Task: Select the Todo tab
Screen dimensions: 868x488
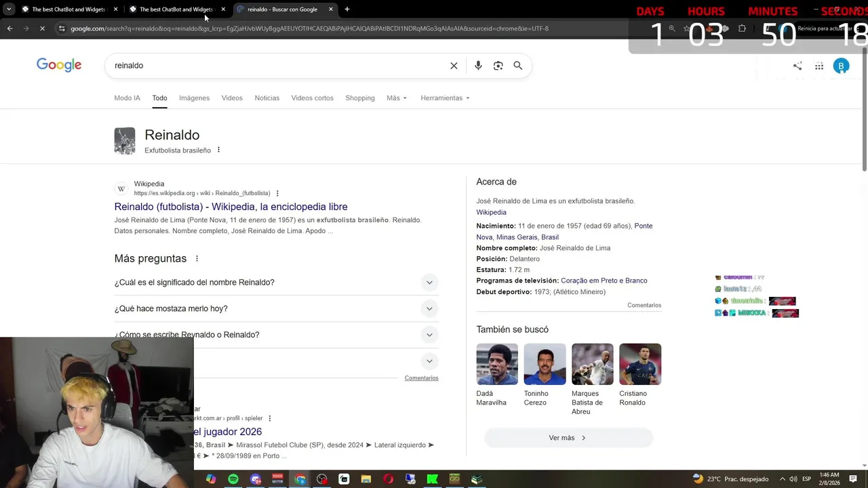Action: click(x=159, y=98)
